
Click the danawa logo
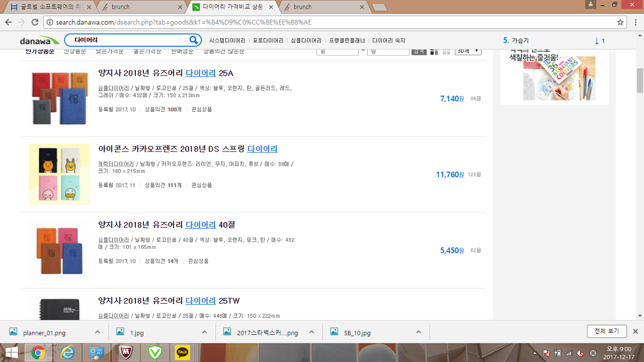point(39,41)
